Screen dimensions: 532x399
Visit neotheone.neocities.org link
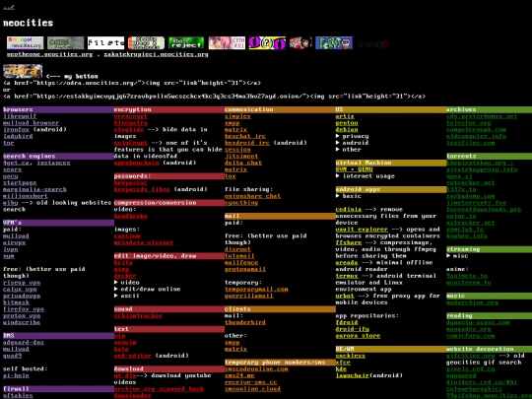coord(49,54)
